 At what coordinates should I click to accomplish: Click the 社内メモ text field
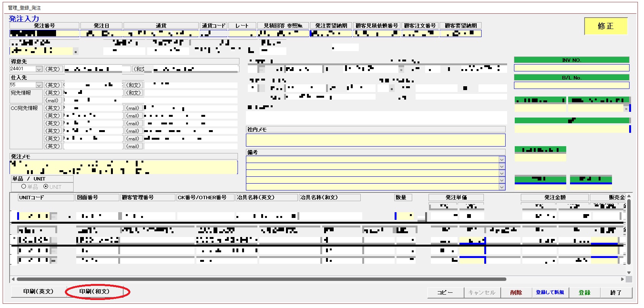pyautogui.click(x=375, y=140)
